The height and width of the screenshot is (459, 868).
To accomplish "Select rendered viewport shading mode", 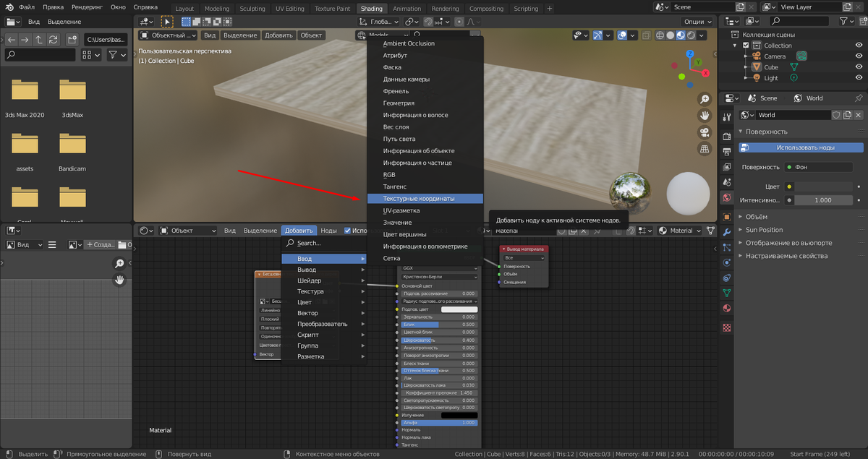I will point(692,35).
